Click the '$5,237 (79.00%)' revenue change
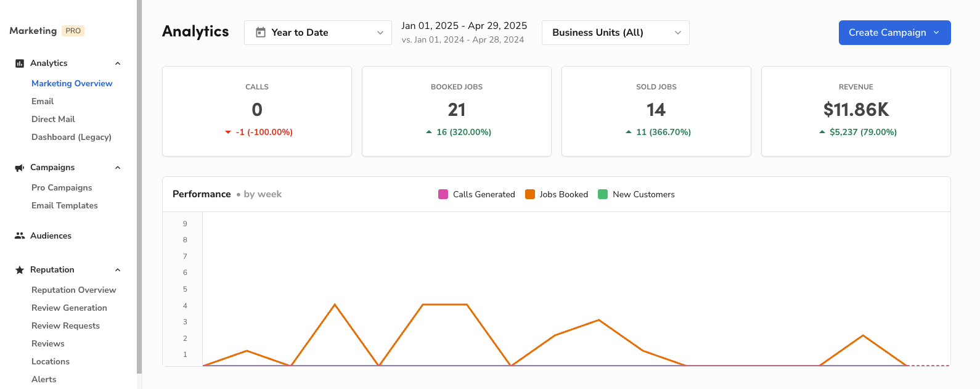The image size is (980, 389). click(863, 132)
